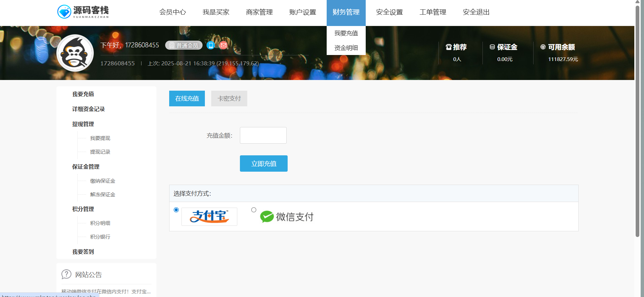The image size is (644, 297).
Task: Click the 立即充值 button
Action: (264, 163)
